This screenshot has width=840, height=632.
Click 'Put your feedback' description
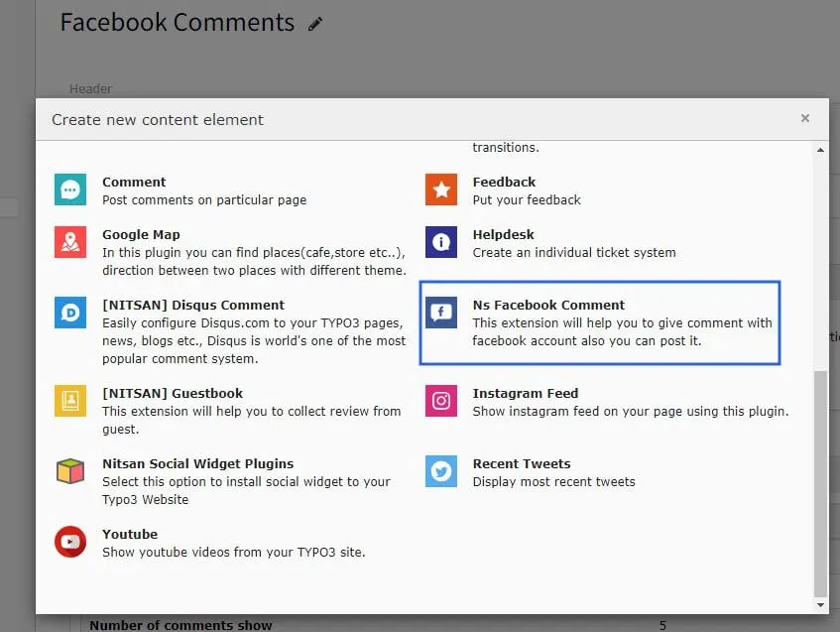[x=527, y=200]
